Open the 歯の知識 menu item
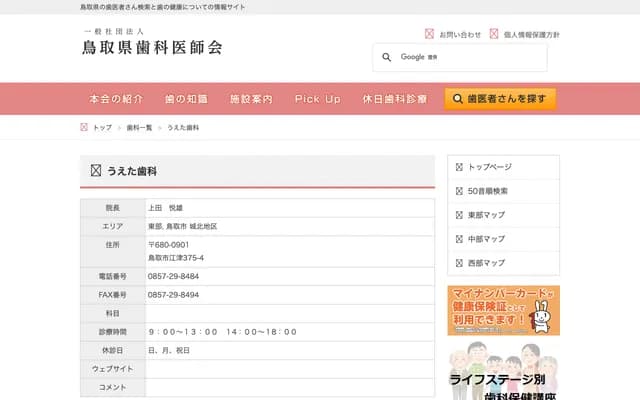Image resolution: width=640 pixels, height=400 pixels. [186, 100]
